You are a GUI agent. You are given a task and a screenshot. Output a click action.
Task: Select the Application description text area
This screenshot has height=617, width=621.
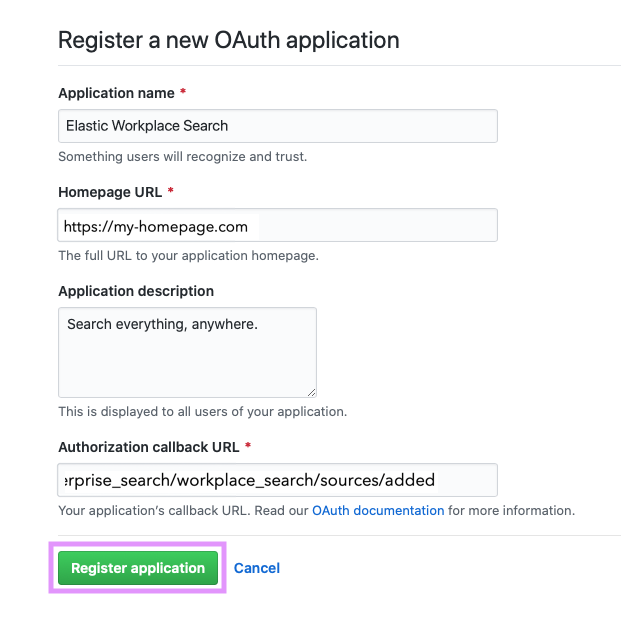point(187,353)
